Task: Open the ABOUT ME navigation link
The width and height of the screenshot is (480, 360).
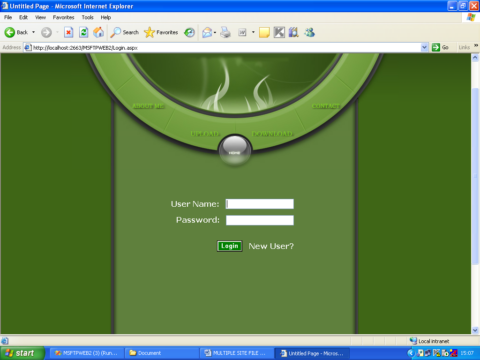Action: pyautogui.click(x=148, y=106)
